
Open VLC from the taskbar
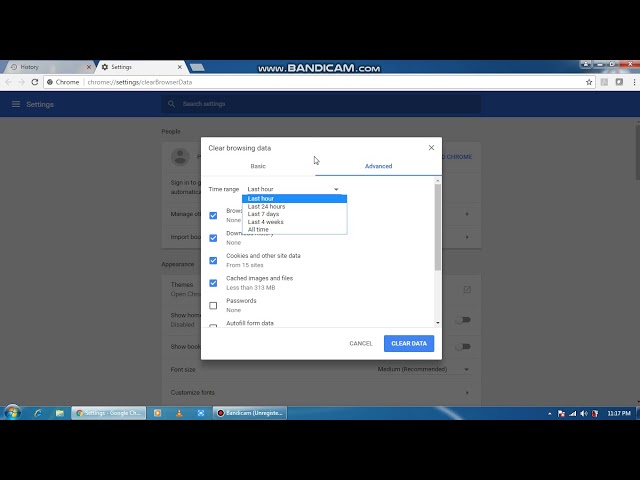coord(179,413)
